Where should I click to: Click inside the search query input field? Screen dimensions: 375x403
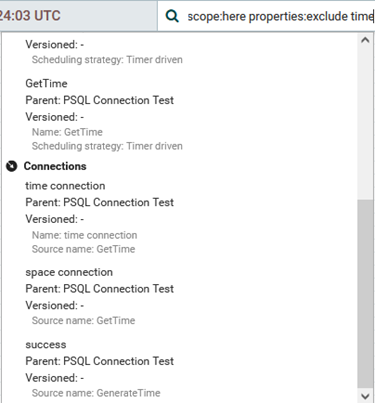(279, 16)
